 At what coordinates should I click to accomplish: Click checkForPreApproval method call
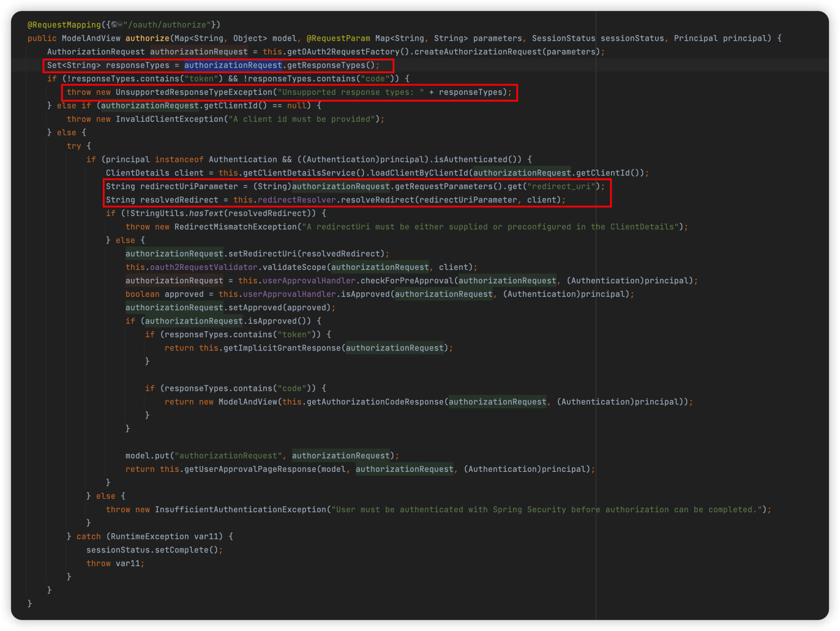[x=407, y=280]
